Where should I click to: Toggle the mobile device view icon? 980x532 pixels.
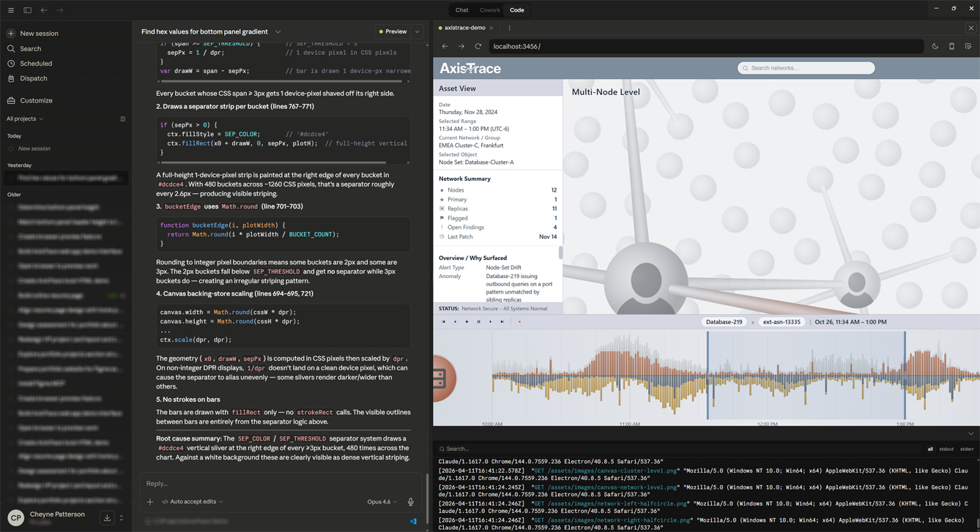(951, 46)
